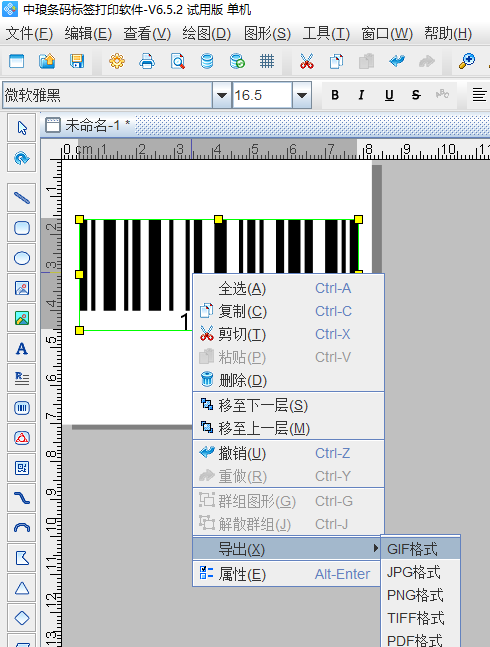Toggle strikethrough text formatting
The height and width of the screenshot is (647, 490).
[x=416, y=95]
